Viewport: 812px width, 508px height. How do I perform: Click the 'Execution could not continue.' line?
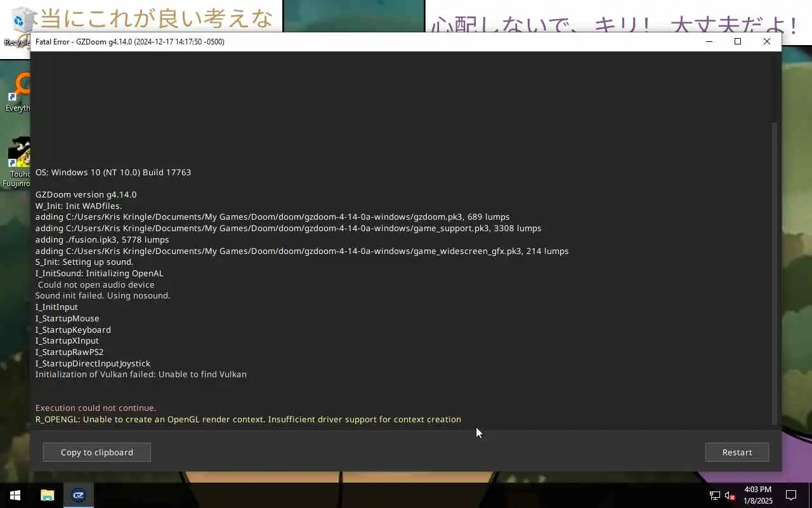click(96, 408)
